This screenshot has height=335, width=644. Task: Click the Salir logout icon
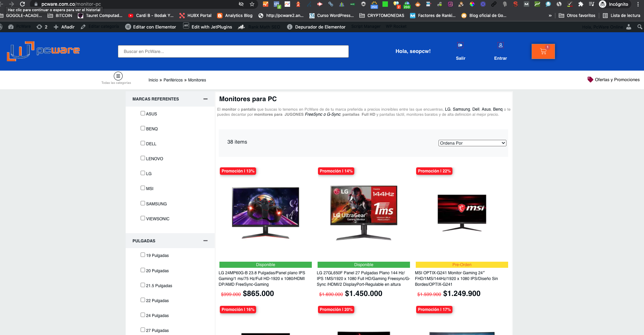pos(460,45)
